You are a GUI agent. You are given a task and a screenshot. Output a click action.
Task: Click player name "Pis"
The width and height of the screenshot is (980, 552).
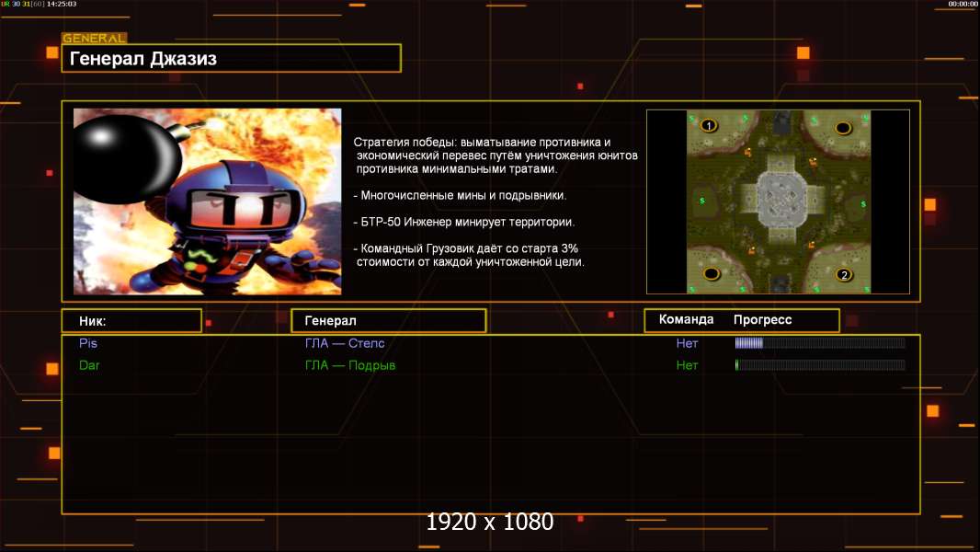pos(88,343)
